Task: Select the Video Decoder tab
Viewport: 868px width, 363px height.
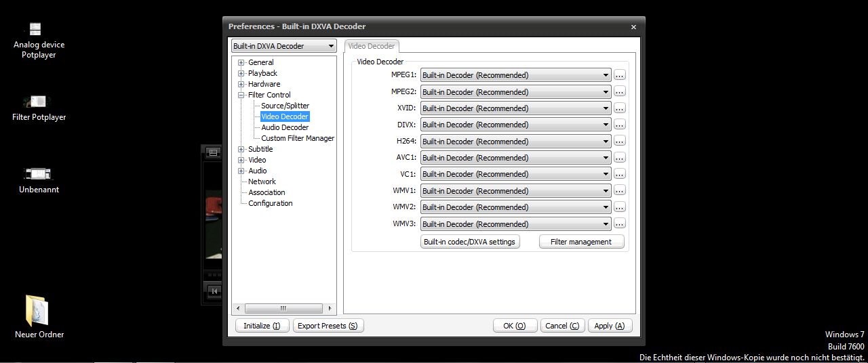Action: pyautogui.click(x=372, y=46)
